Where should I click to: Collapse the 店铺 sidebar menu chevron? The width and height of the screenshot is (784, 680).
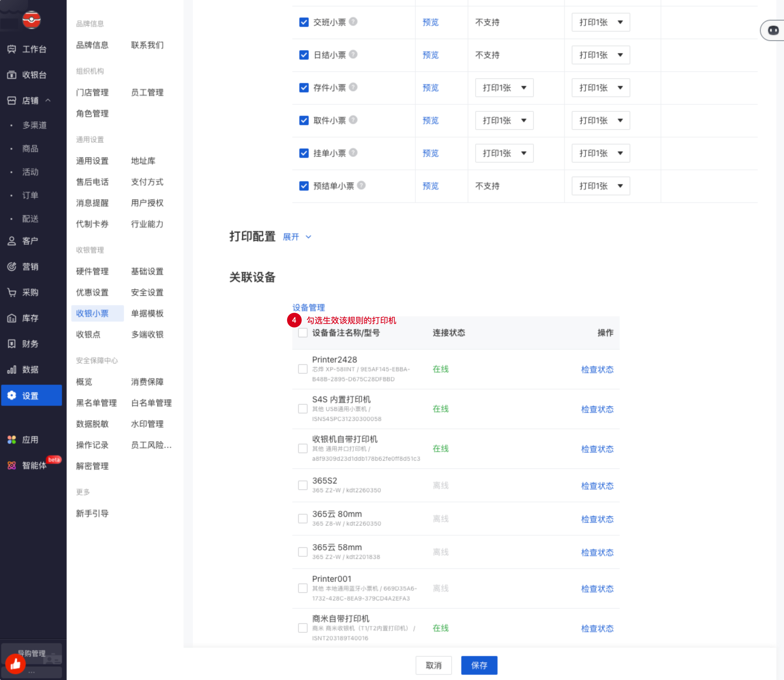[x=48, y=100]
